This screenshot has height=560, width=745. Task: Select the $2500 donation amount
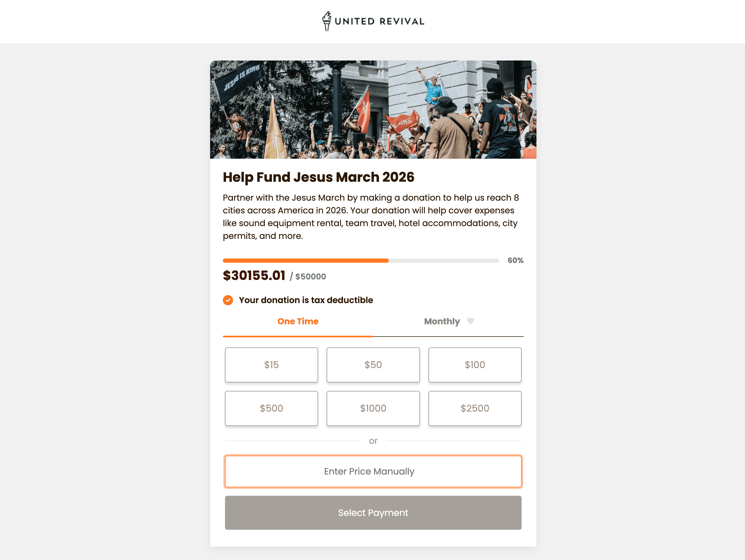click(x=475, y=408)
